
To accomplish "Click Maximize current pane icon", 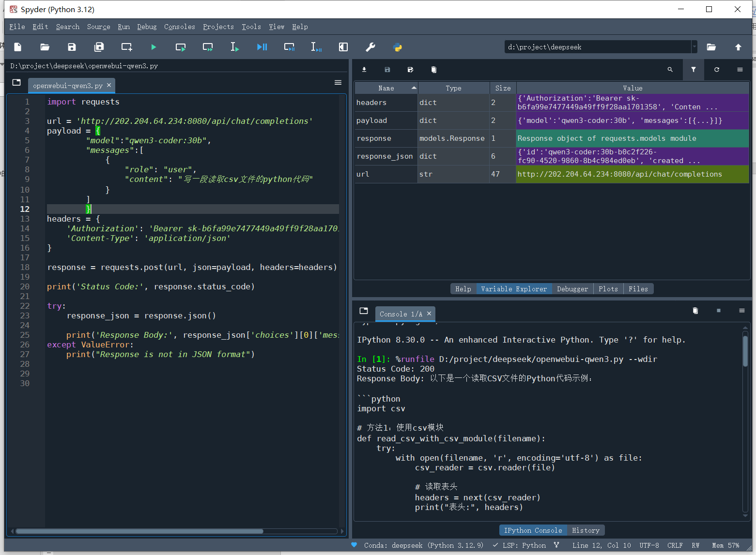I will point(343,47).
